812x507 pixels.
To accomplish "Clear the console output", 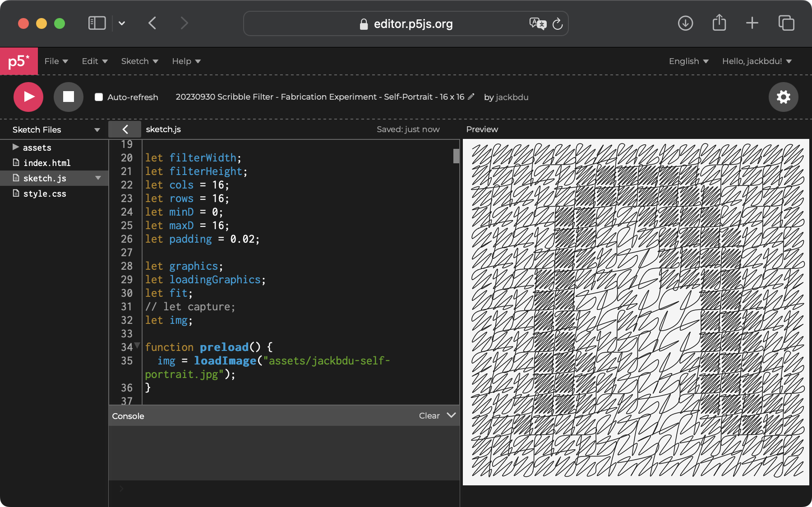I will pyautogui.click(x=429, y=416).
